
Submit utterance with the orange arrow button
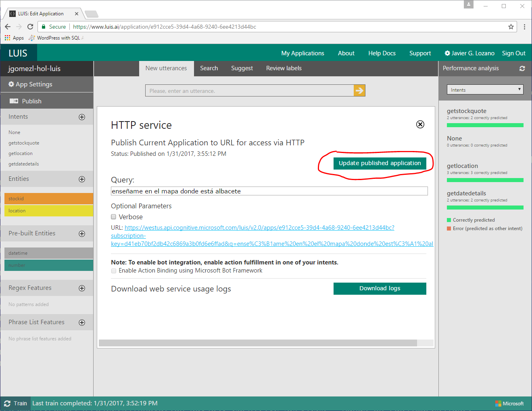click(x=359, y=90)
